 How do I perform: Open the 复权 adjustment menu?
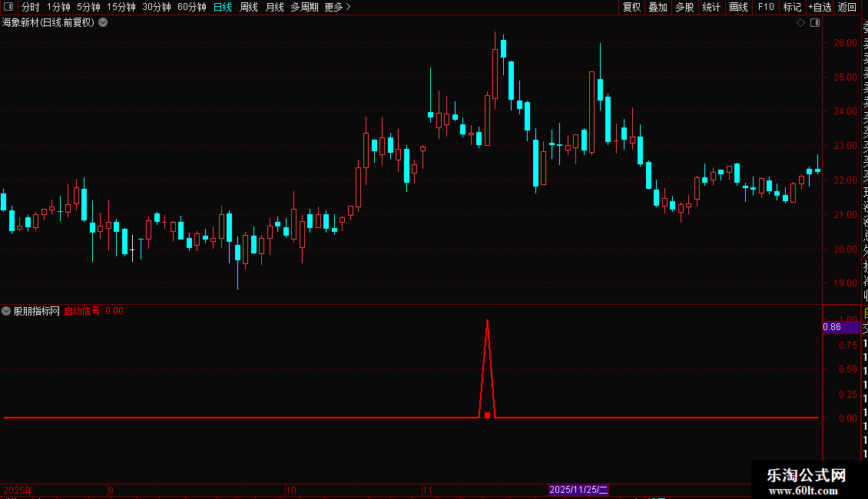click(x=631, y=7)
